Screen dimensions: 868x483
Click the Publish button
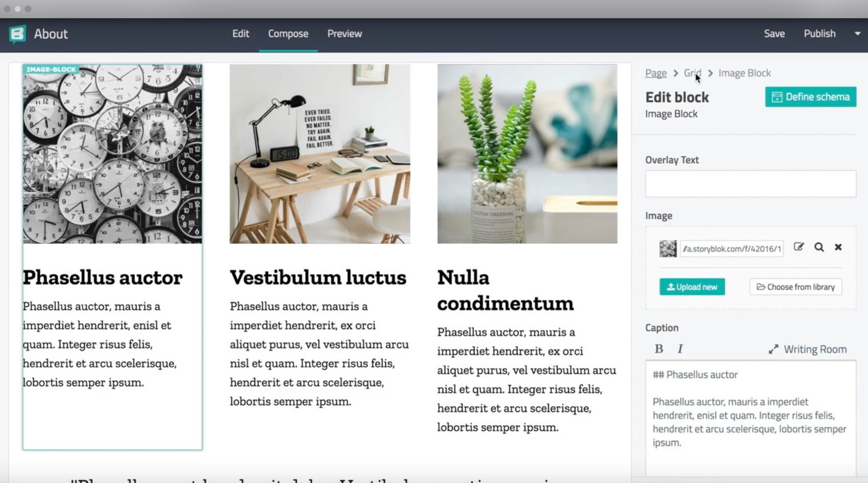tap(820, 34)
